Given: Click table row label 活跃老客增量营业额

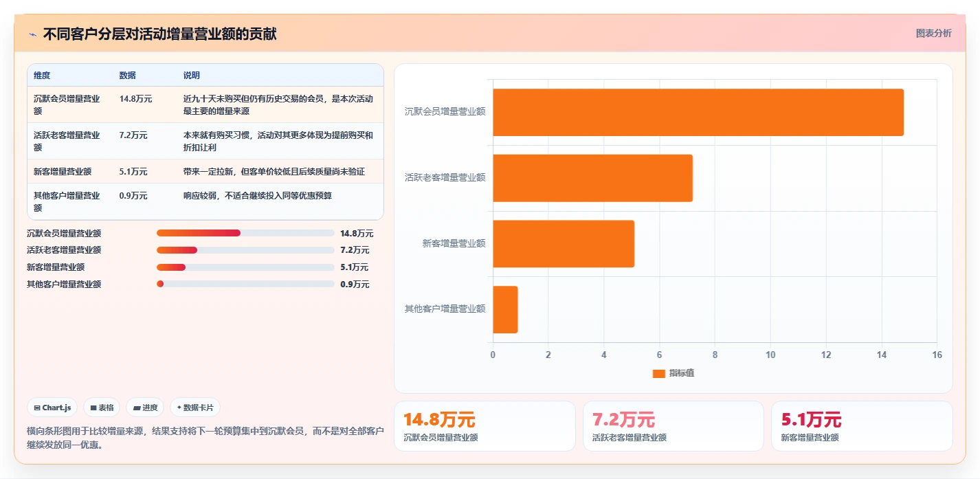Looking at the screenshot, I should point(67,141).
